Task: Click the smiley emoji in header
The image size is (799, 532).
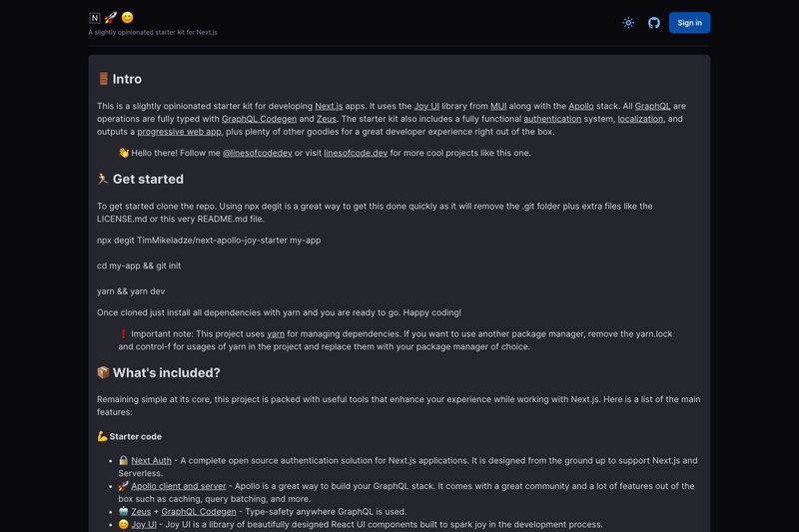Action: tap(128, 18)
